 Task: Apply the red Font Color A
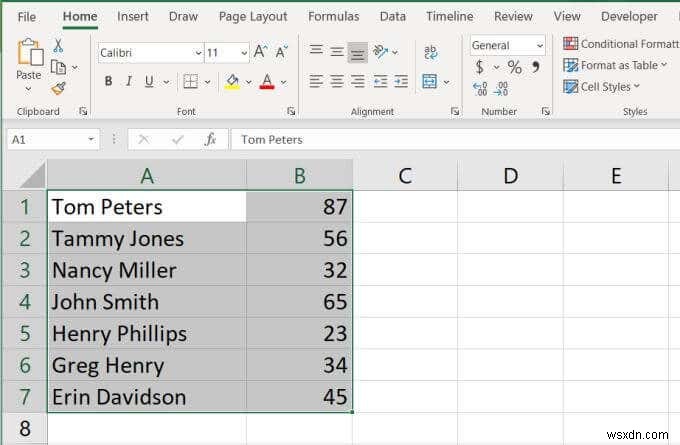(x=267, y=81)
